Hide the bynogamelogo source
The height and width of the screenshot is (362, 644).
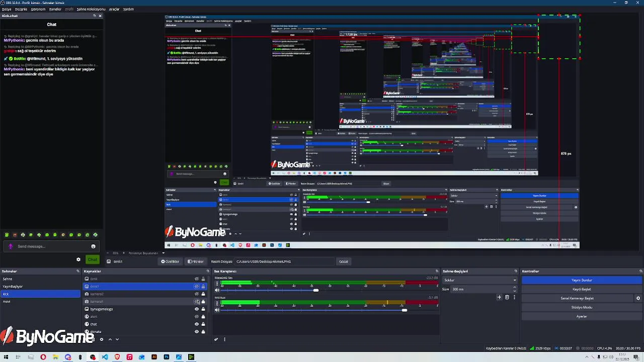tap(197, 309)
